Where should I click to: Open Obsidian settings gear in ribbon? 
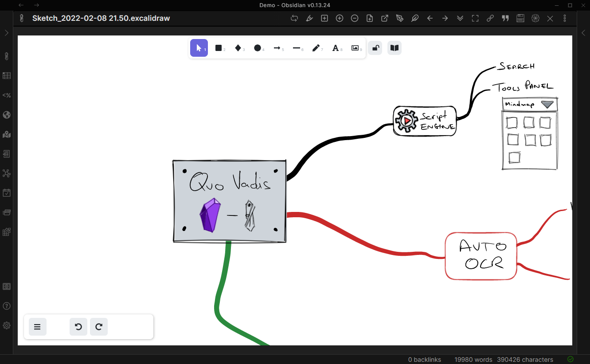(7, 325)
